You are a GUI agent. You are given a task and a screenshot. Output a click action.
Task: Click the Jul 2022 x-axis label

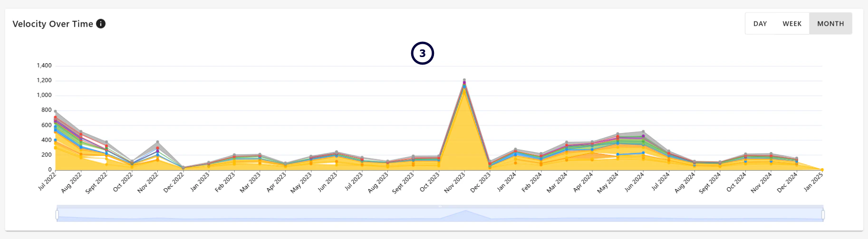pyautogui.click(x=48, y=182)
